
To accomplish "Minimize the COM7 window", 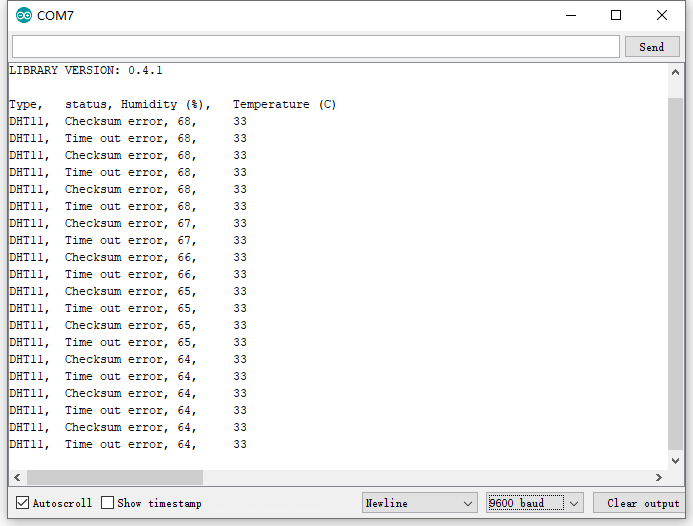I will point(571,15).
